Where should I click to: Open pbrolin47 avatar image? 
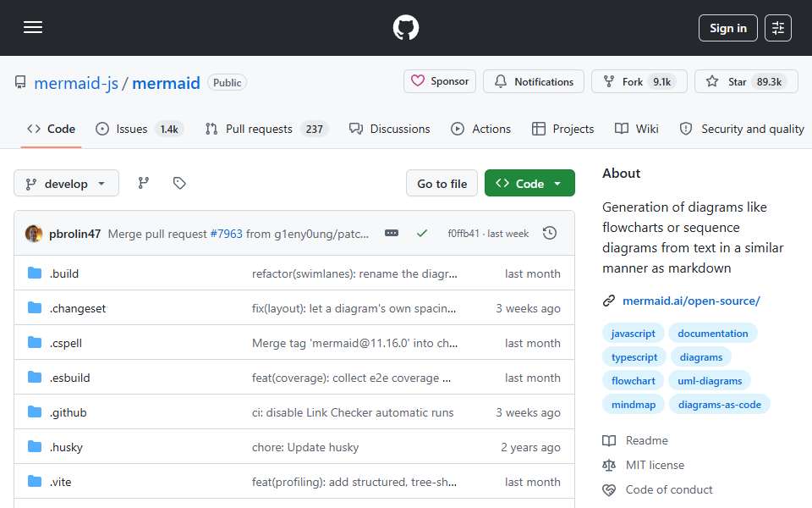34,234
